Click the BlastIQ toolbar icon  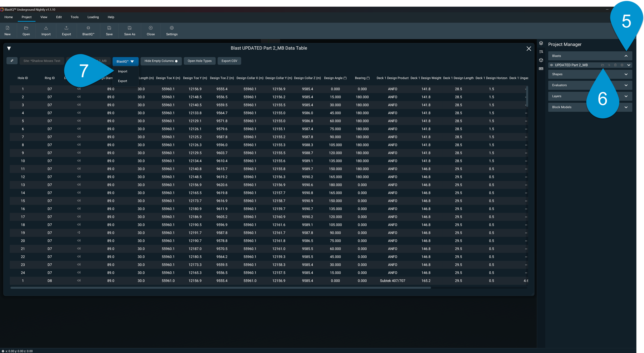click(x=88, y=28)
